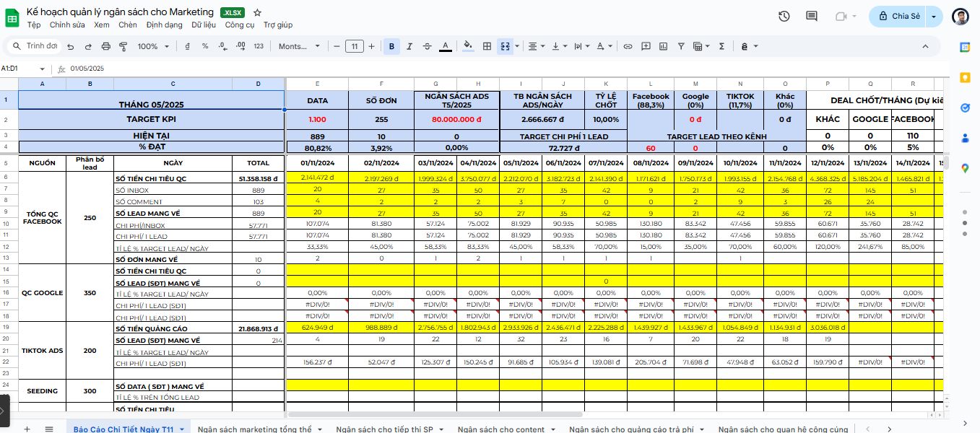Open the Chèn menu
980x433 pixels.
pyautogui.click(x=128, y=25)
